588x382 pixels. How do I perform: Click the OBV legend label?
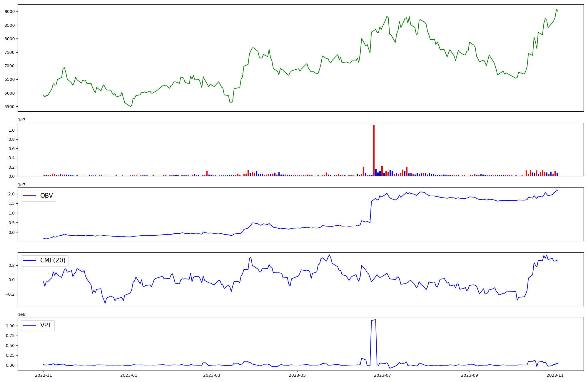click(46, 196)
